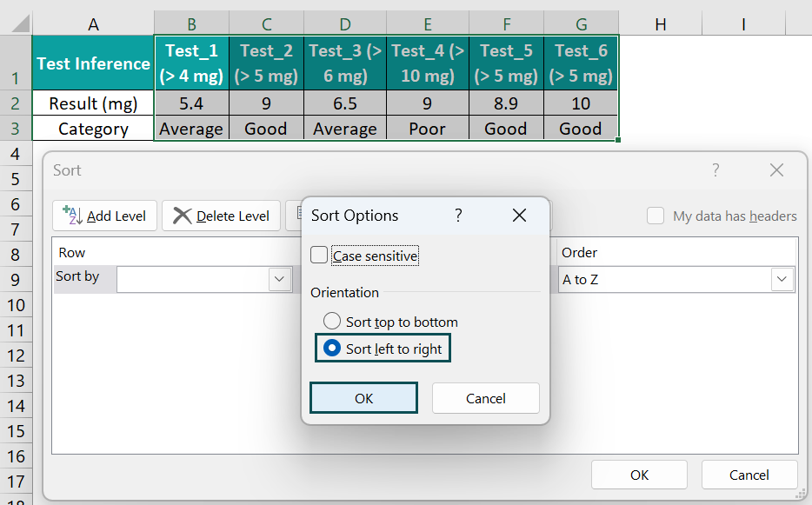Cancel the Sort Options dialog

point(486,398)
